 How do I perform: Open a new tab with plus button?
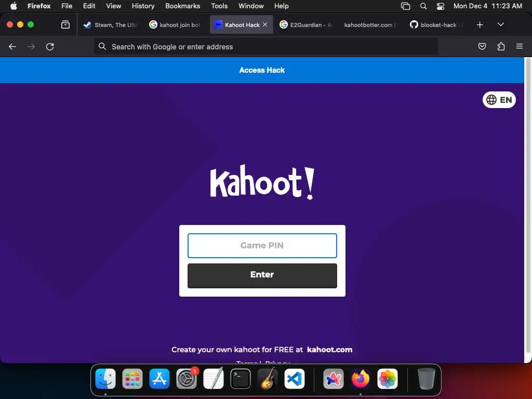coord(480,25)
